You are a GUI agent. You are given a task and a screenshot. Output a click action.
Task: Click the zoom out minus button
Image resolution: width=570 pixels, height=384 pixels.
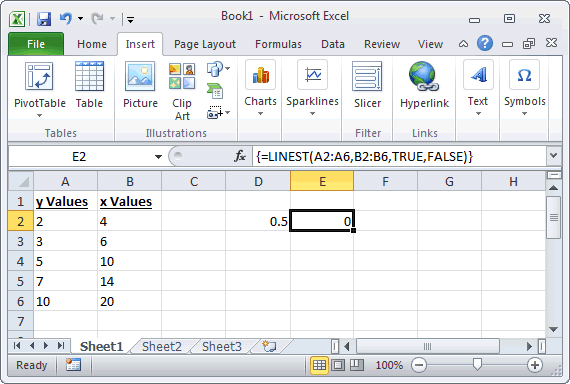(x=419, y=365)
